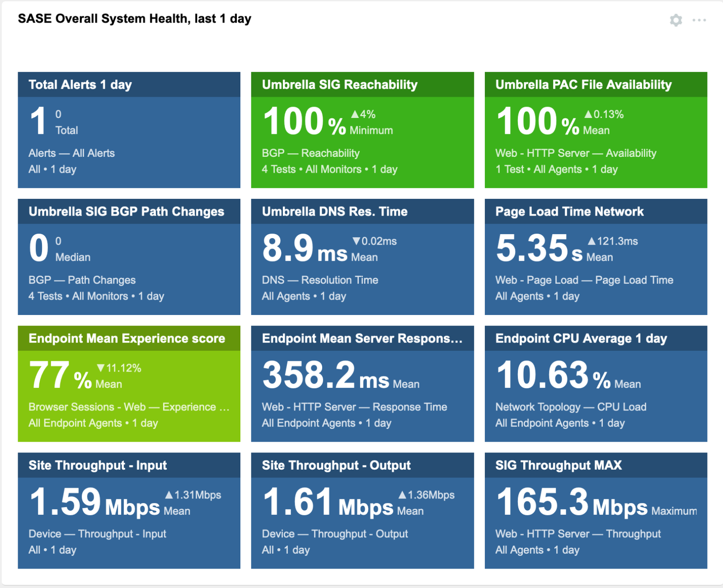Click the Network Topology — CPU Load label

click(571, 407)
